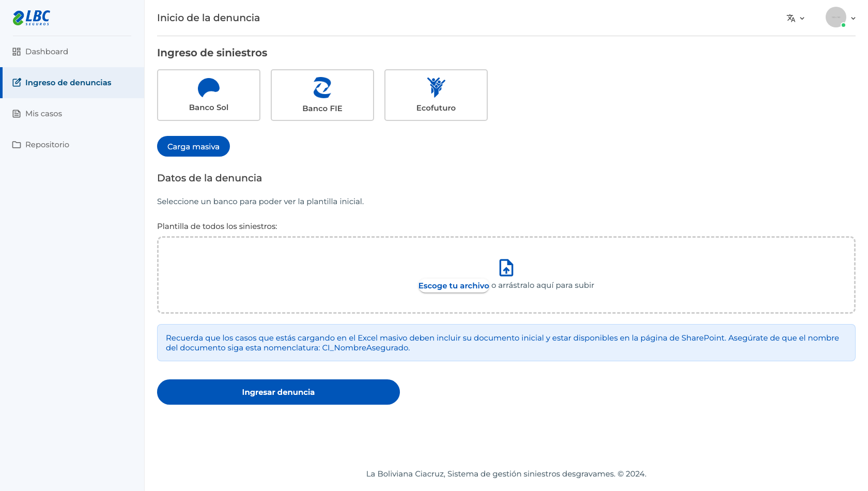The height and width of the screenshot is (491, 868).
Task: Click inside the dashed file drop zone
Action: point(506,275)
